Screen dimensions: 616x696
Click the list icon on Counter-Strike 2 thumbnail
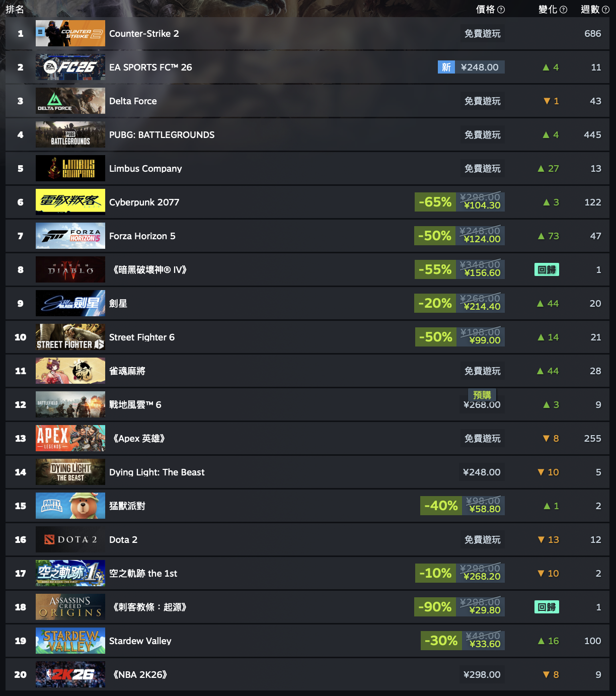point(40,32)
